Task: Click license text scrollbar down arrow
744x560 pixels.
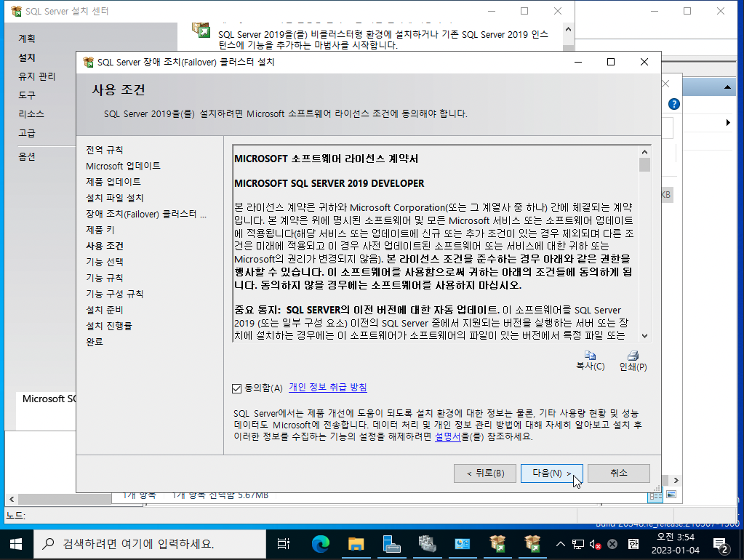Action: (644, 335)
